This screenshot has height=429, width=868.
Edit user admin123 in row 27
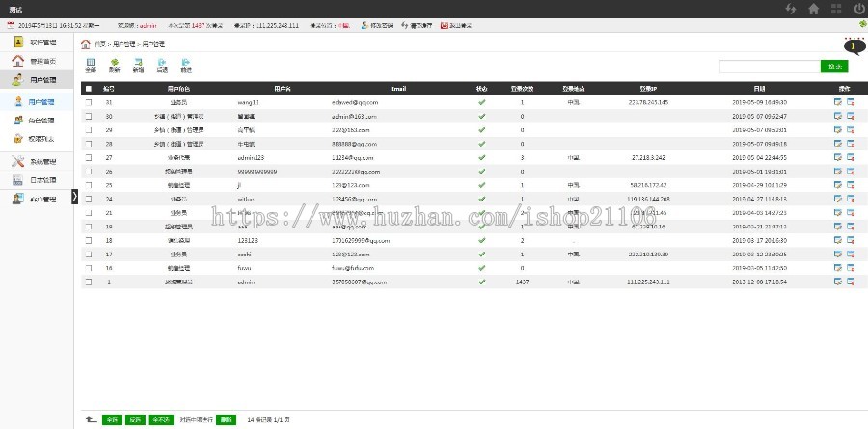coord(838,157)
